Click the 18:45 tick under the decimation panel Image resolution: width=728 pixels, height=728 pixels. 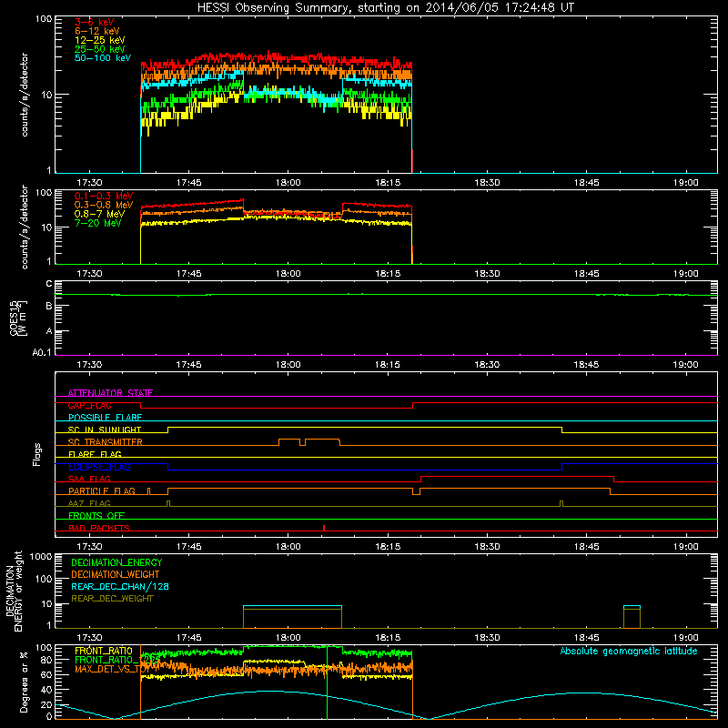point(586,638)
